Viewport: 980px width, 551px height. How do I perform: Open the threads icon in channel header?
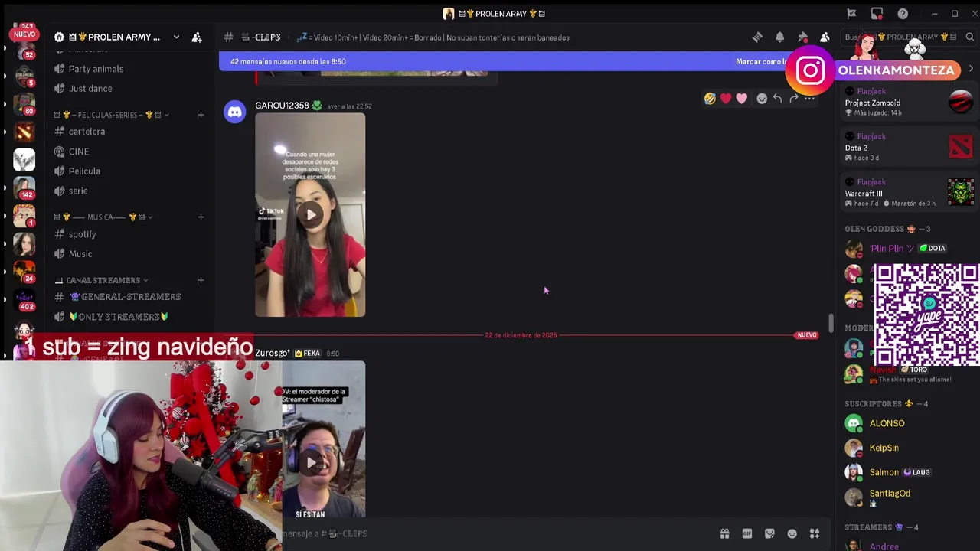pyautogui.click(x=757, y=37)
